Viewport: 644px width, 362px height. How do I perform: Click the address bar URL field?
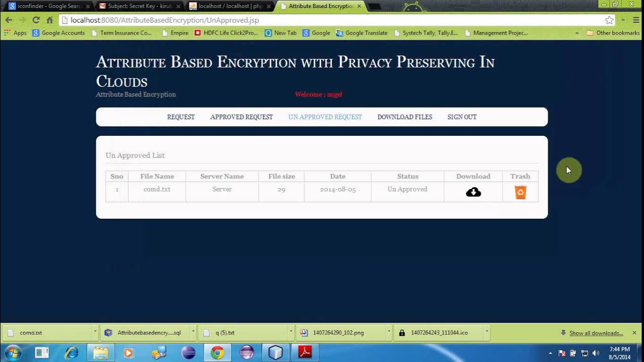tap(332, 20)
